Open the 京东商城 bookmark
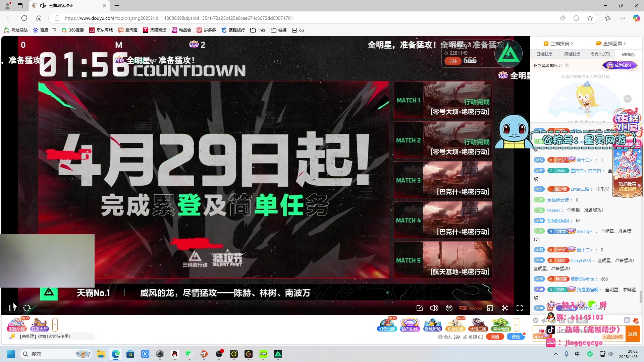The image size is (644, 362). 101,30
